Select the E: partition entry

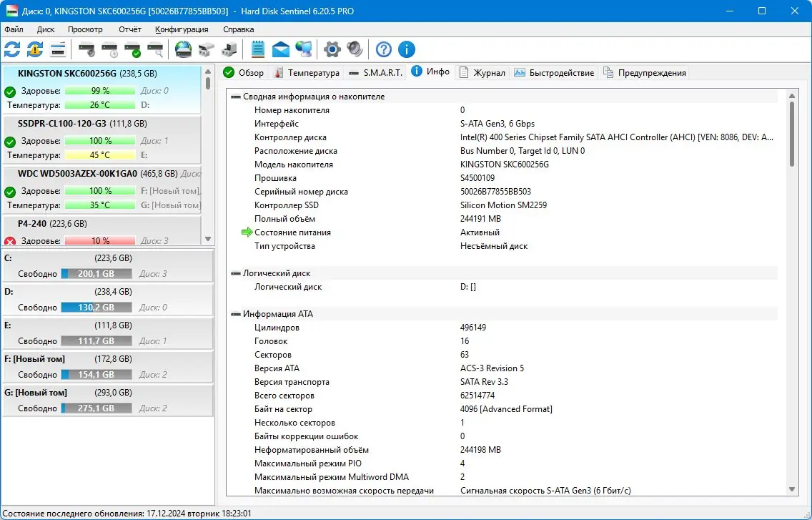(108, 333)
